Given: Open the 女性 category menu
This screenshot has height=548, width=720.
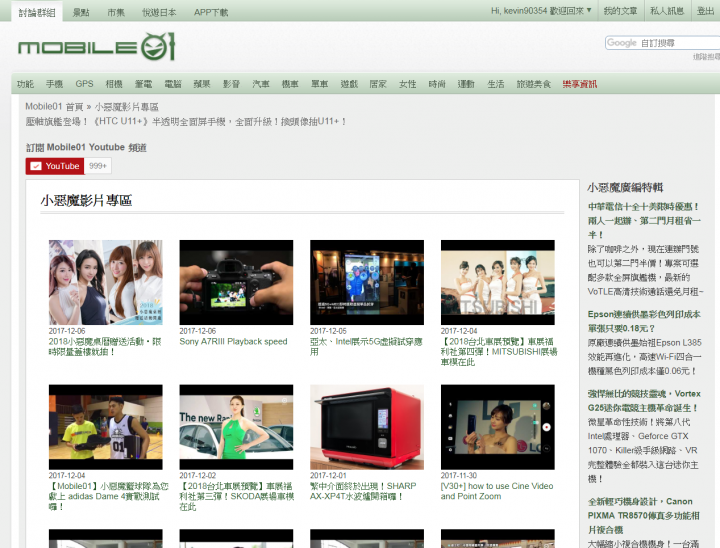Looking at the screenshot, I should coord(407,84).
